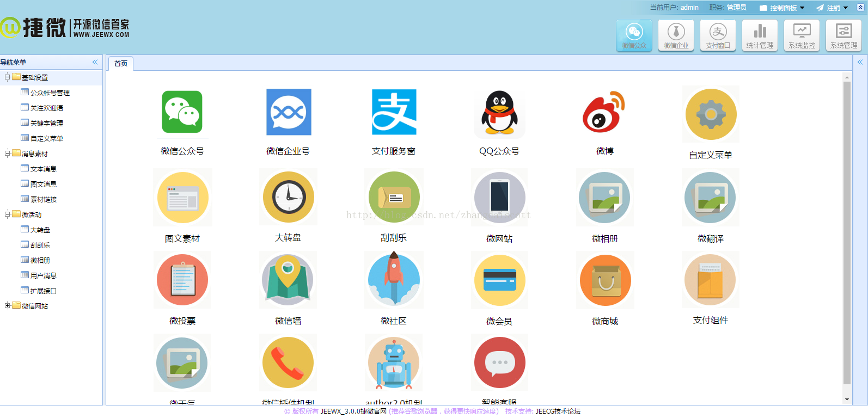This screenshot has width=868, height=418.
Task: Open the 微翻译 picture icon
Action: tap(710, 198)
